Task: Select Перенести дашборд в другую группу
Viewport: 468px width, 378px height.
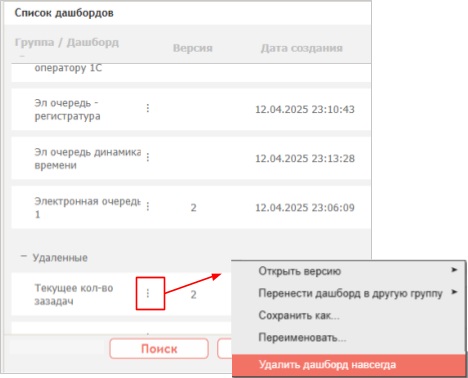Action: click(x=350, y=293)
